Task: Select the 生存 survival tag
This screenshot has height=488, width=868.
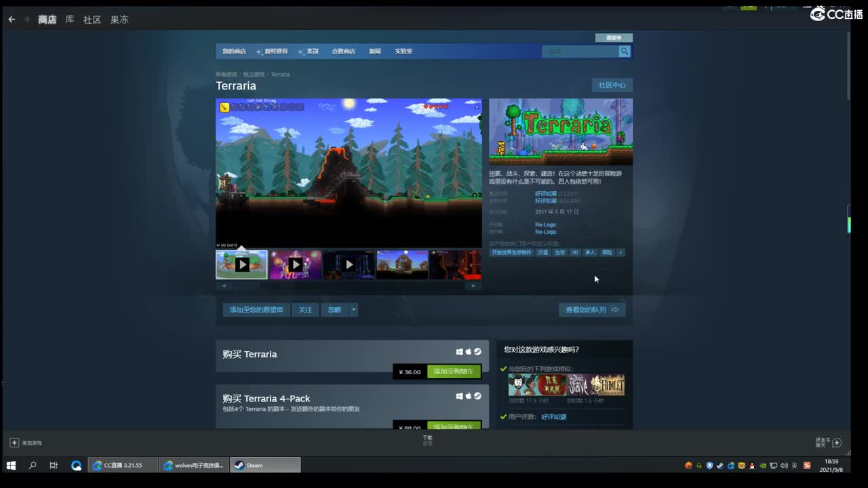Action: [x=559, y=253]
